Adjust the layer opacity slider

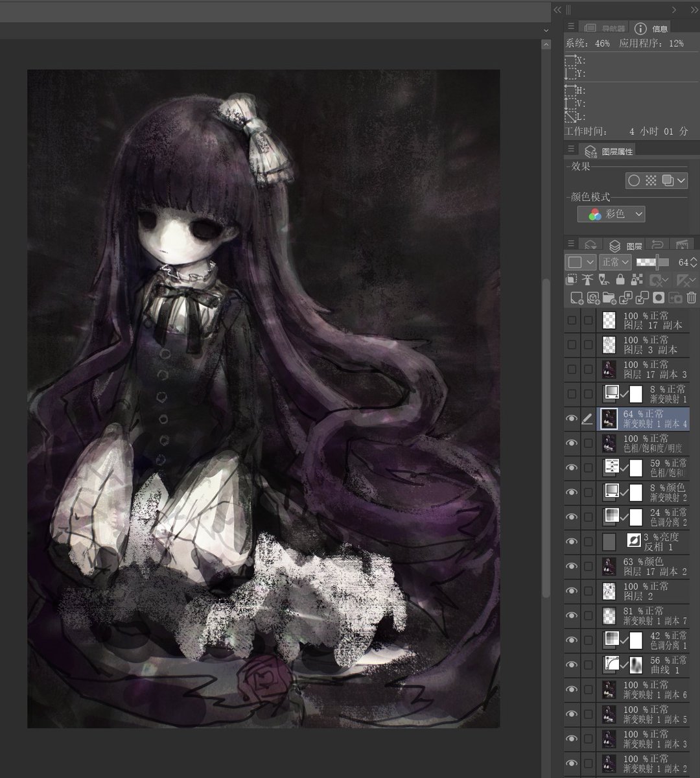(651, 262)
